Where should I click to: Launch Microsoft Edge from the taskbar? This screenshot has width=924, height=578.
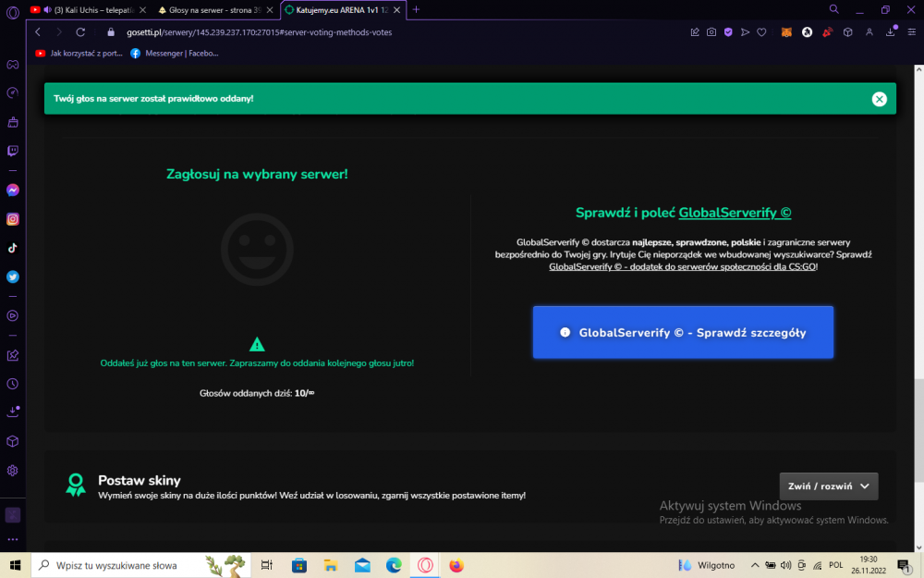394,565
